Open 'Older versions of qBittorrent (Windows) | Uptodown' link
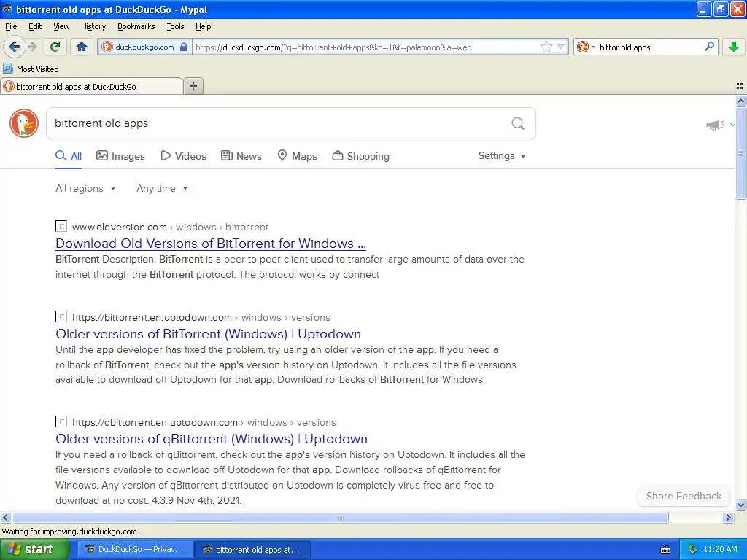 [x=212, y=438]
